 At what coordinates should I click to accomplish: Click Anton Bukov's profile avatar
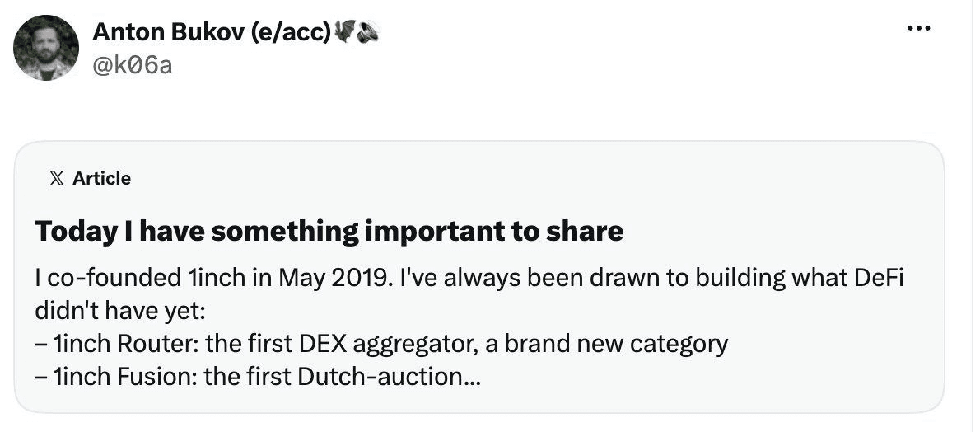pos(45,47)
